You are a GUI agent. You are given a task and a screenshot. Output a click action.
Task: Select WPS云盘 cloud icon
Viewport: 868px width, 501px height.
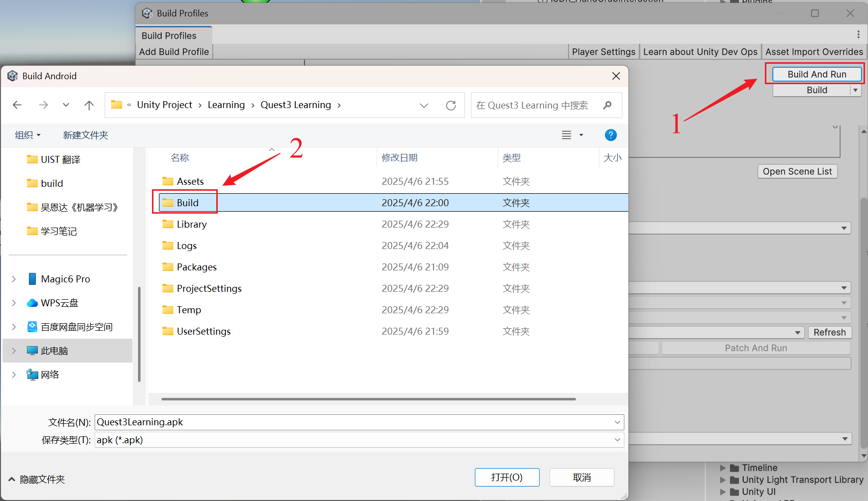point(32,303)
